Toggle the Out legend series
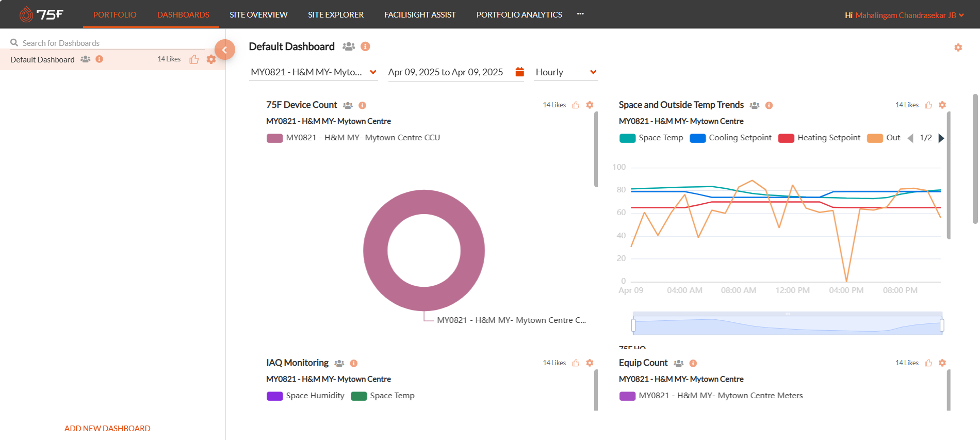 click(884, 138)
